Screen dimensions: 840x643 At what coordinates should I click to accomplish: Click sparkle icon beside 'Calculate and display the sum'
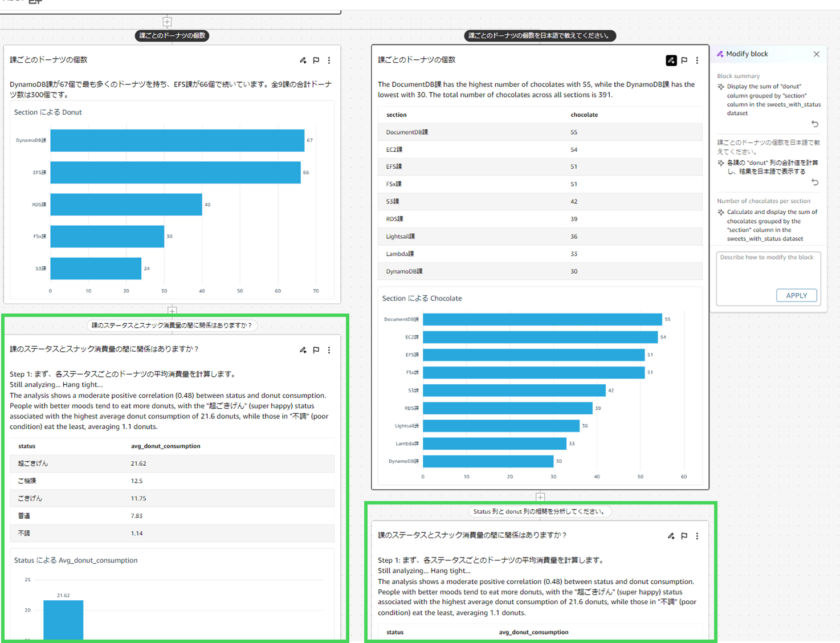pyautogui.click(x=721, y=212)
